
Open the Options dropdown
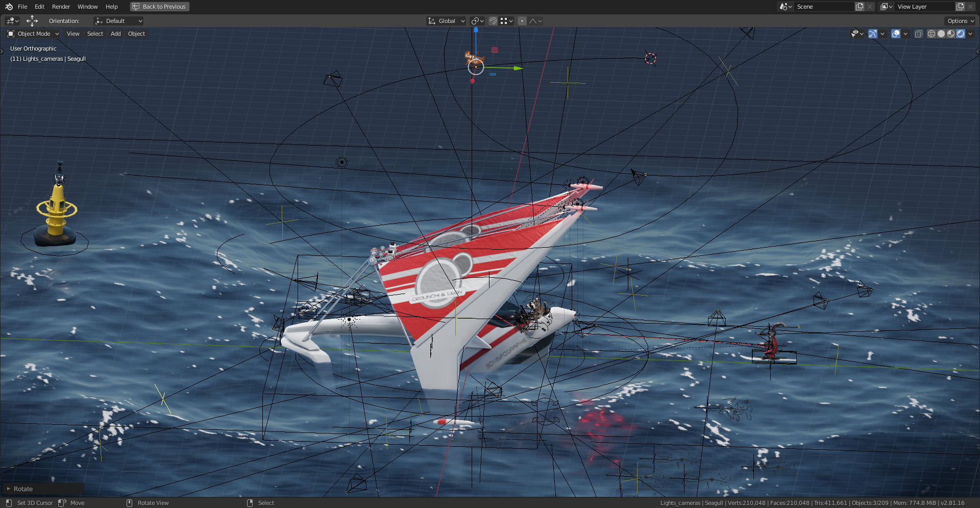960,21
